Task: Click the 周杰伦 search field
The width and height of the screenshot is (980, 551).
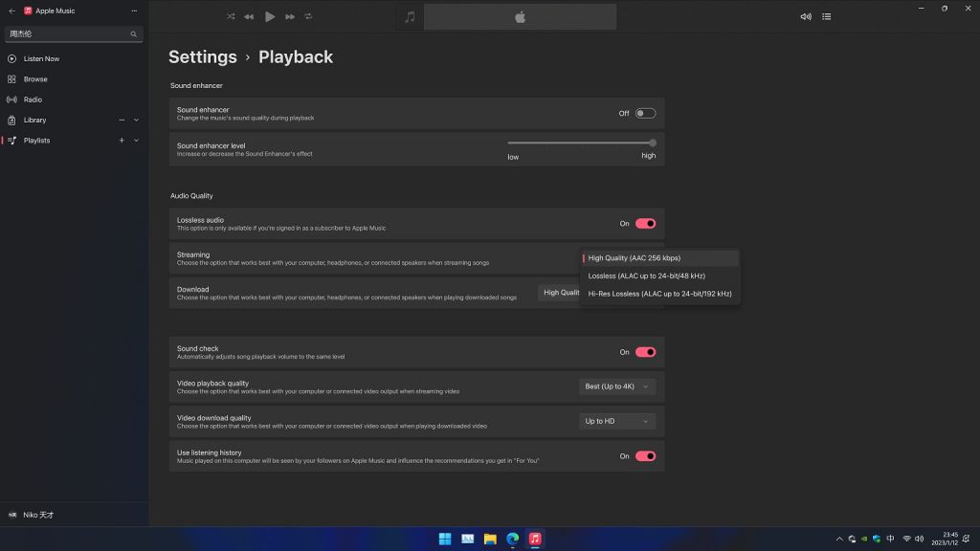Action: tap(67, 33)
